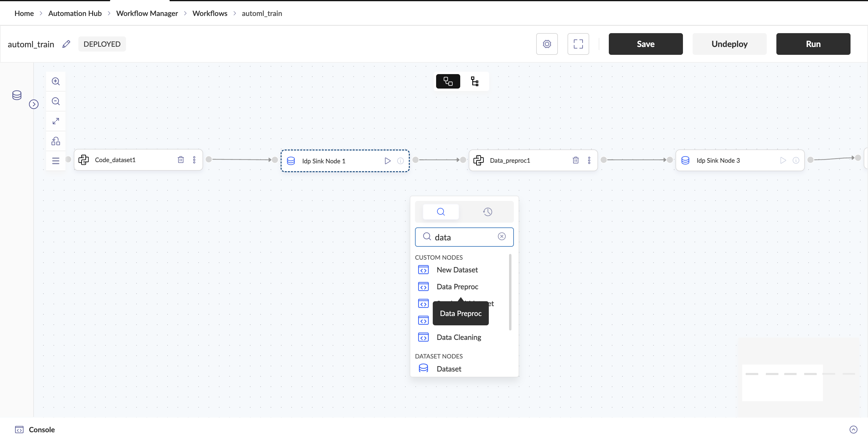Delete Data_preproc1 node via trash icon

(576, 160)
